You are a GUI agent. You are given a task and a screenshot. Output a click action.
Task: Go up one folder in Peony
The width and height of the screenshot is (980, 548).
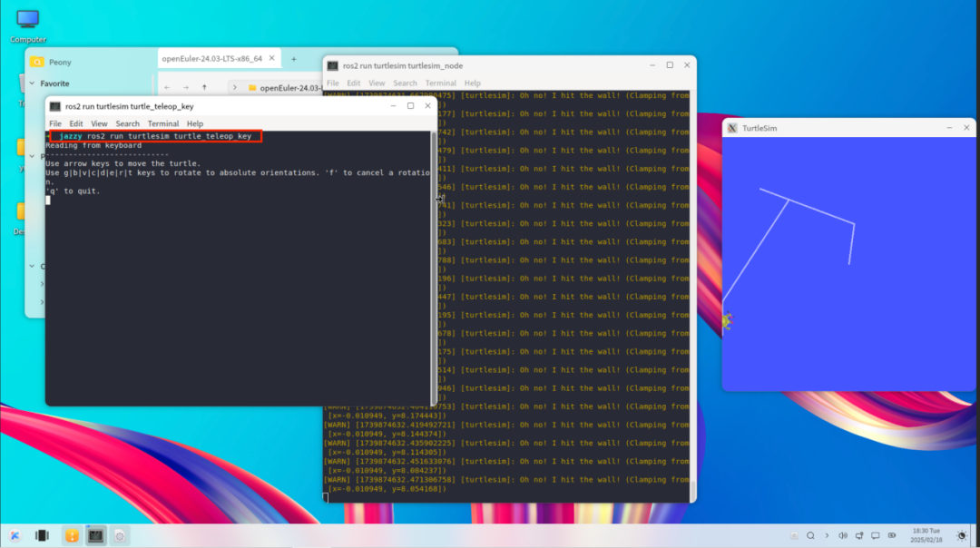click(204, 87)
